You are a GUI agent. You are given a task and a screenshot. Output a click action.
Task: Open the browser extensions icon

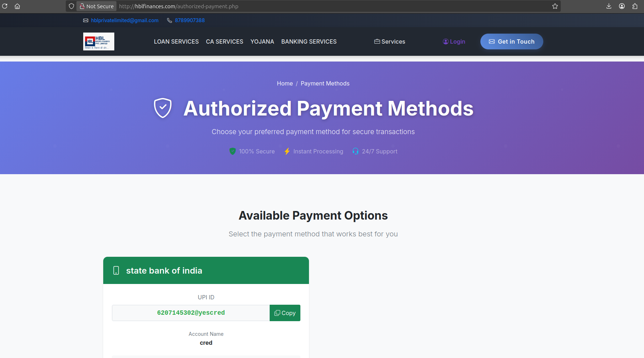coord(635,6)
